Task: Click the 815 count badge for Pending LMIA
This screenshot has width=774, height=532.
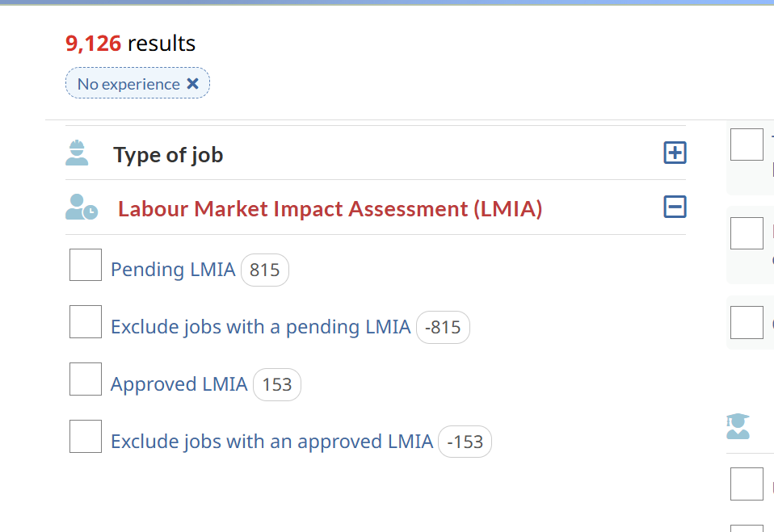Action: click(264, 270)
